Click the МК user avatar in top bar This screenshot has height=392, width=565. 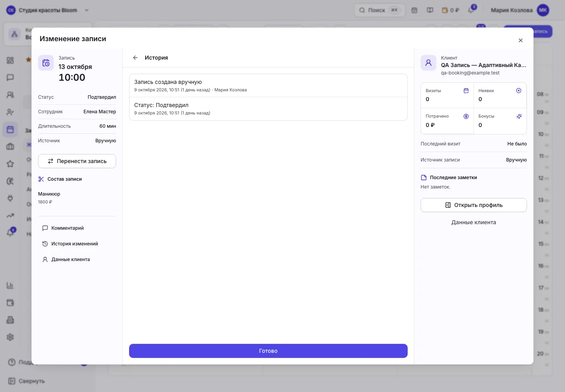[x=543, y=10]
